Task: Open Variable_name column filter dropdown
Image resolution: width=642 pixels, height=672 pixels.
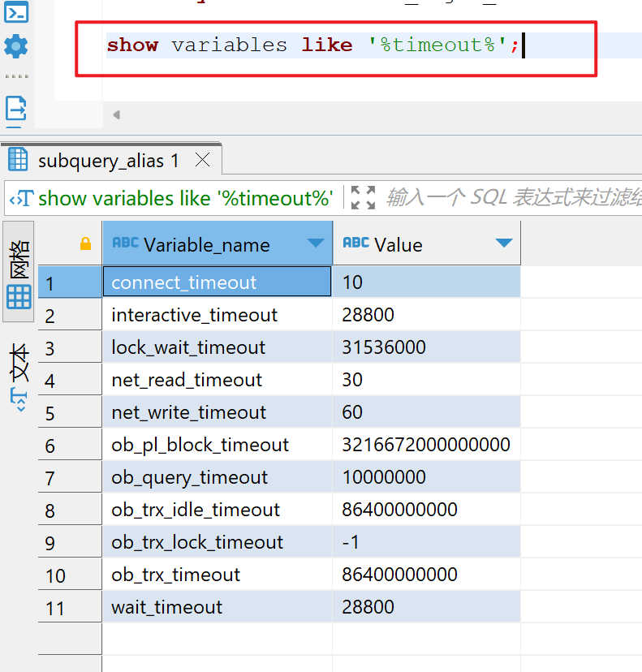Action: [x=316, y=243]
